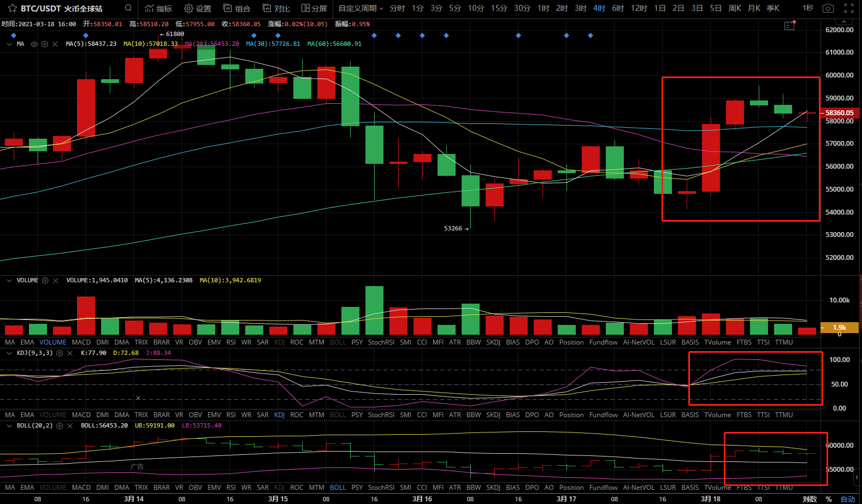Switch BOLL panel to BIAS indicator
This screenshot has width=862, height=504.
[513, 488]
